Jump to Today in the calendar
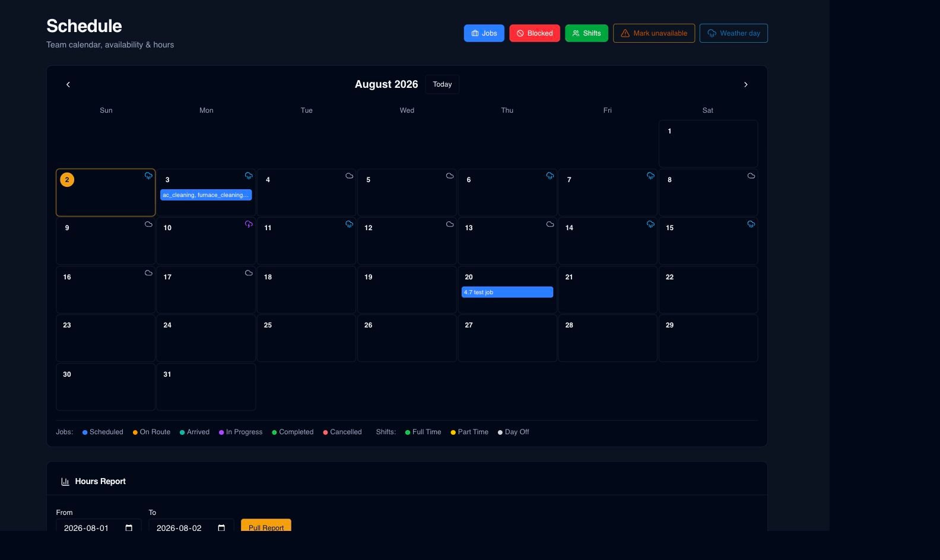 pyautogui.click(x=442, y=84)
